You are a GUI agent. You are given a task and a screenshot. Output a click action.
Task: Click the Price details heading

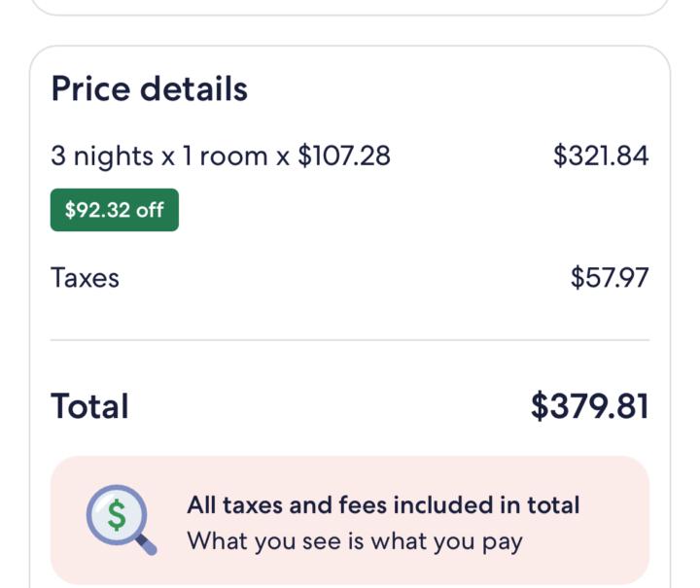coord(149,88)
